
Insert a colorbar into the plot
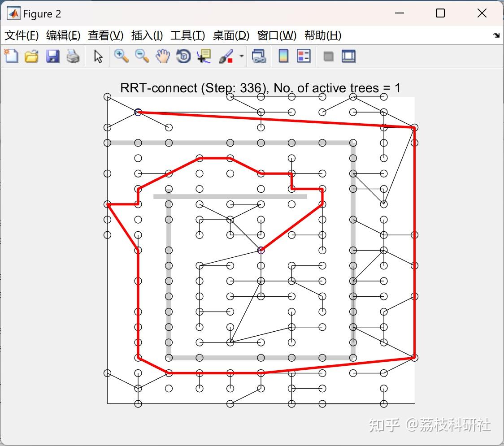coord(283,56)
